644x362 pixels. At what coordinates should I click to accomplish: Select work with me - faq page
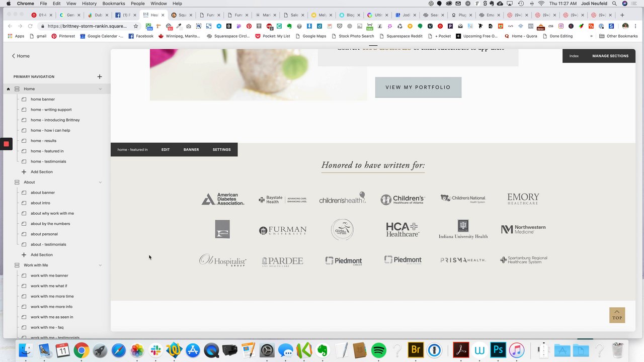point(47,327)
